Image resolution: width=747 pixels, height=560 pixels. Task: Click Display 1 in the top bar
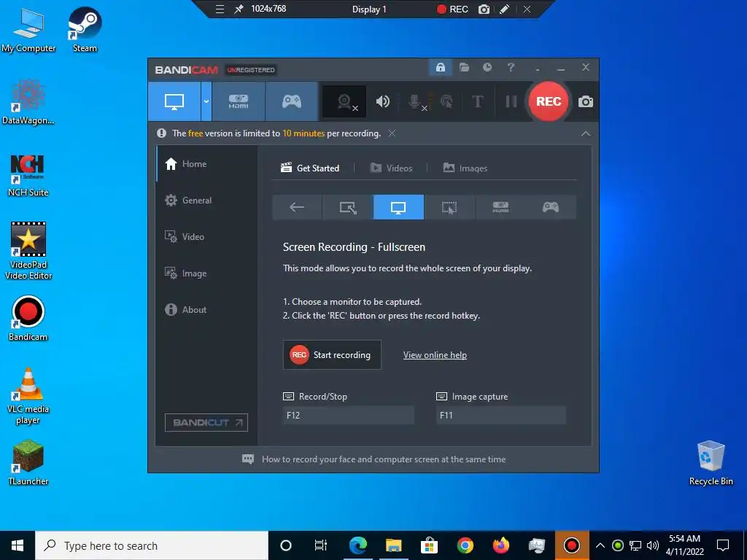(369, 9)
